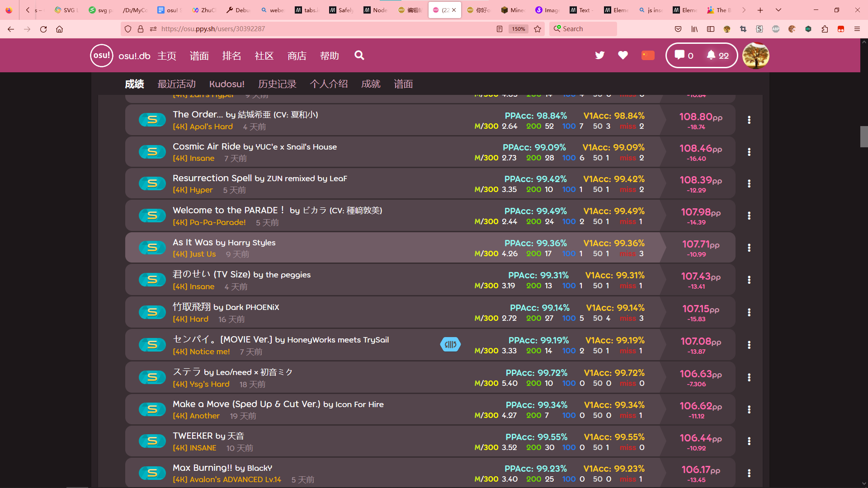
Task: Open 商店 navigation menu
Action: click(297, 56)
